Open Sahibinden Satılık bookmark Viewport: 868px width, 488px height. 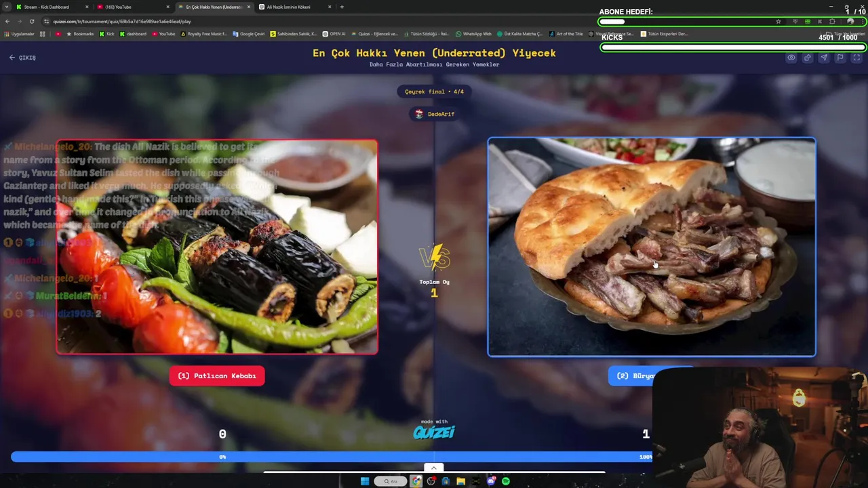tap(294, 34)
